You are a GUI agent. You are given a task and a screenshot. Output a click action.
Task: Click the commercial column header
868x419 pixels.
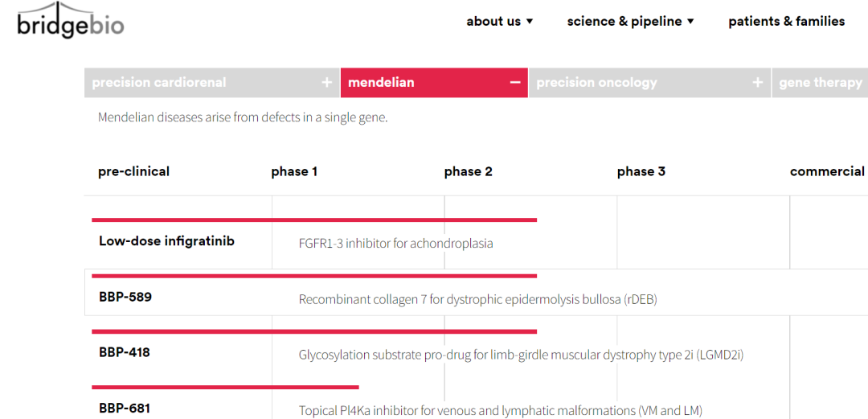point(827,172)
